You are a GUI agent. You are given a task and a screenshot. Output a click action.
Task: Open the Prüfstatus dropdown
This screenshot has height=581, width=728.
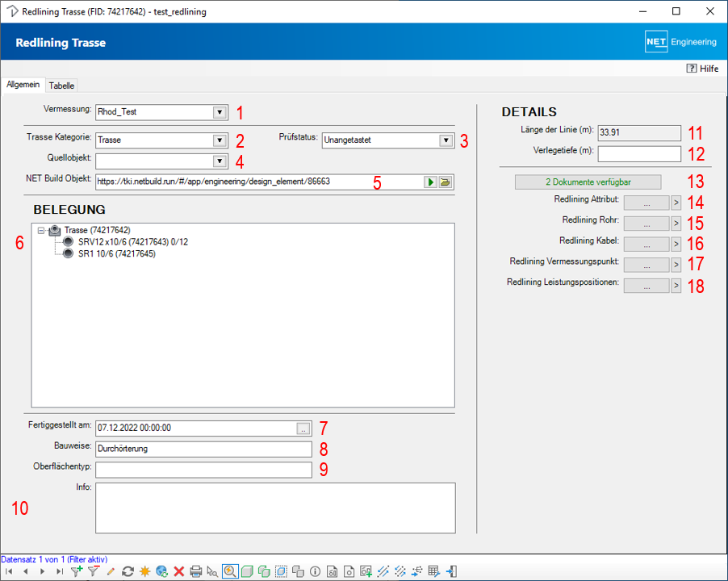tap(446, 140)
